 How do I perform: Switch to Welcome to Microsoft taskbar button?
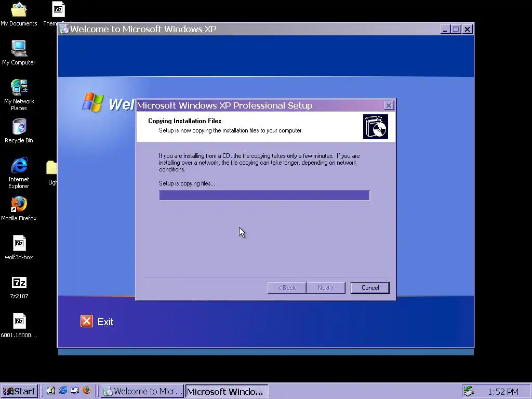[142, 391]
